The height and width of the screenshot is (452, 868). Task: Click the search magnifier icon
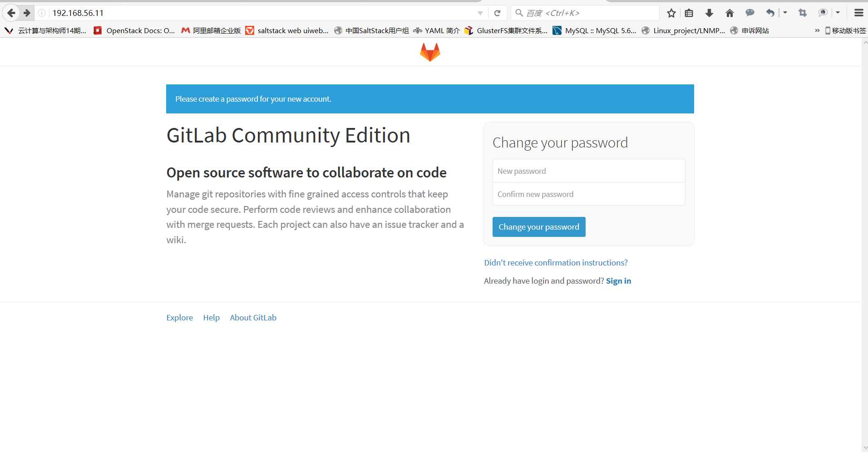coord(519,13)
